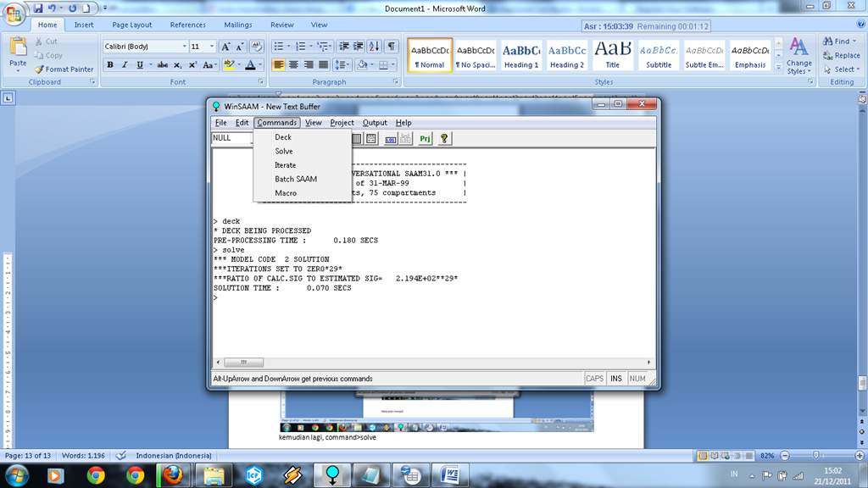Click Change Styles button
Image resolution: width=868 pixels, height=488 pixels.
(798, 55)
